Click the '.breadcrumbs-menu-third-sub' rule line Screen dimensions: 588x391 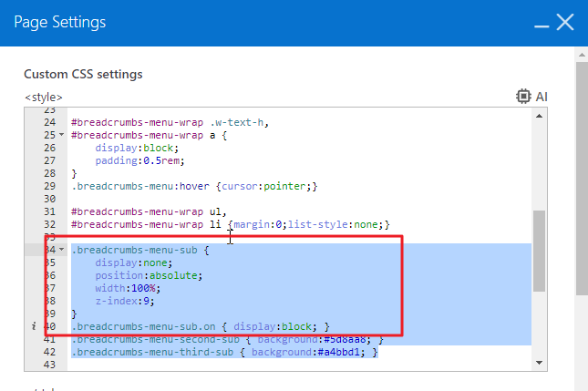pos(224,352)
